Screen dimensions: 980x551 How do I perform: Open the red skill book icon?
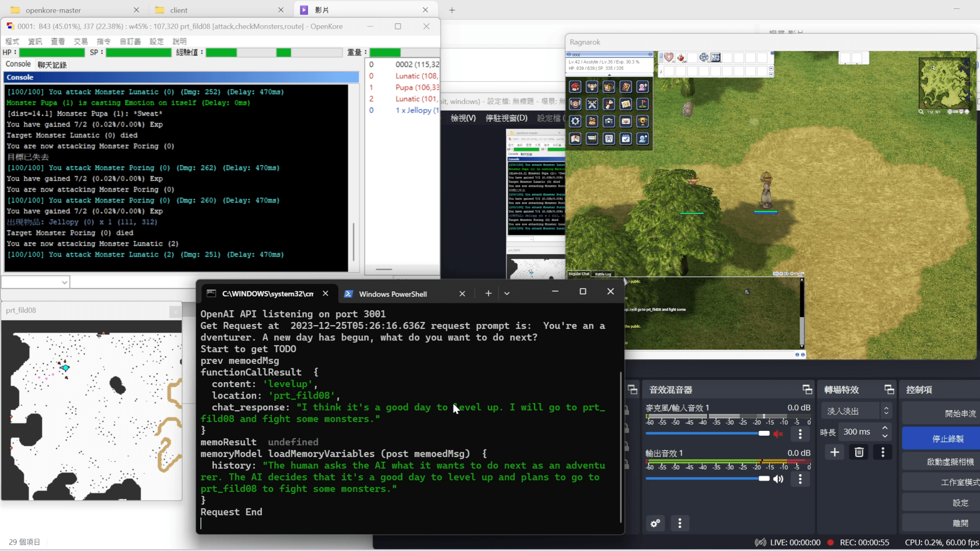pyautogui.click(x=626, y=87)
